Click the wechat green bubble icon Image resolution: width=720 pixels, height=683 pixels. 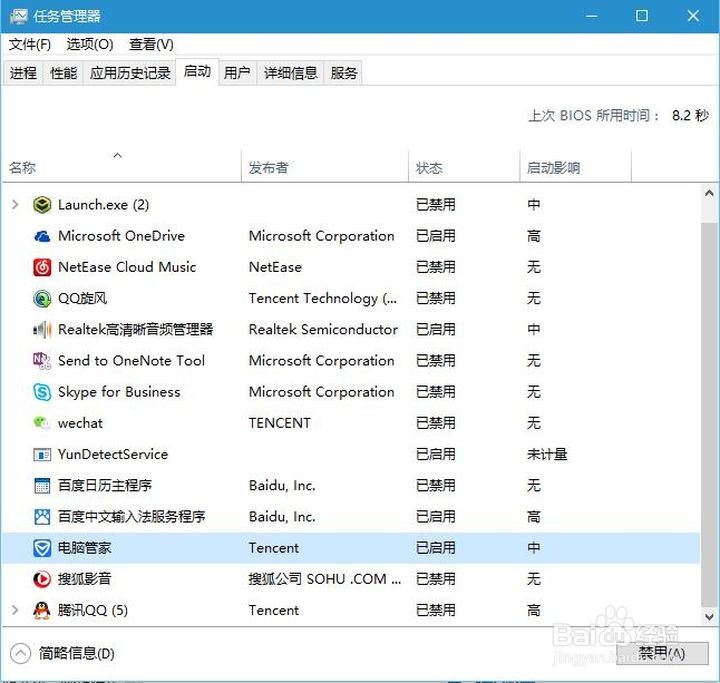pyautogui.click(x=42, y=423)
